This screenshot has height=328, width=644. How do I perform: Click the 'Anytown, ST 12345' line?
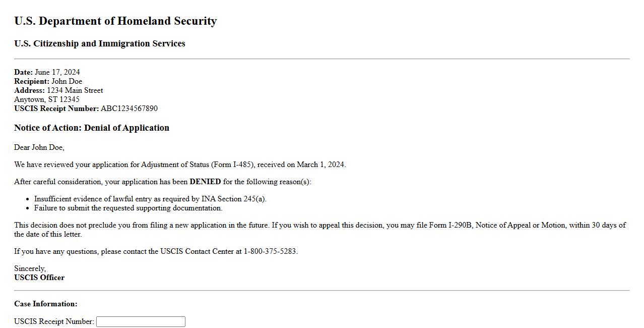tap(47, 99)
